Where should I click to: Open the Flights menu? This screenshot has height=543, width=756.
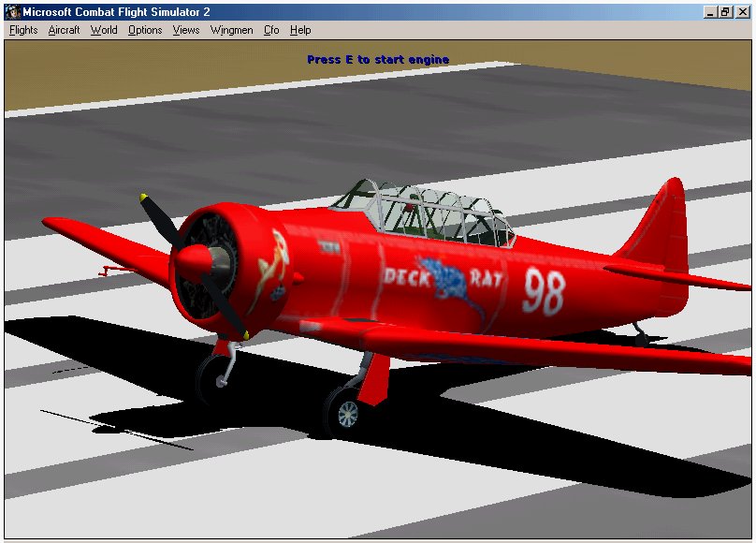(23, 30)
